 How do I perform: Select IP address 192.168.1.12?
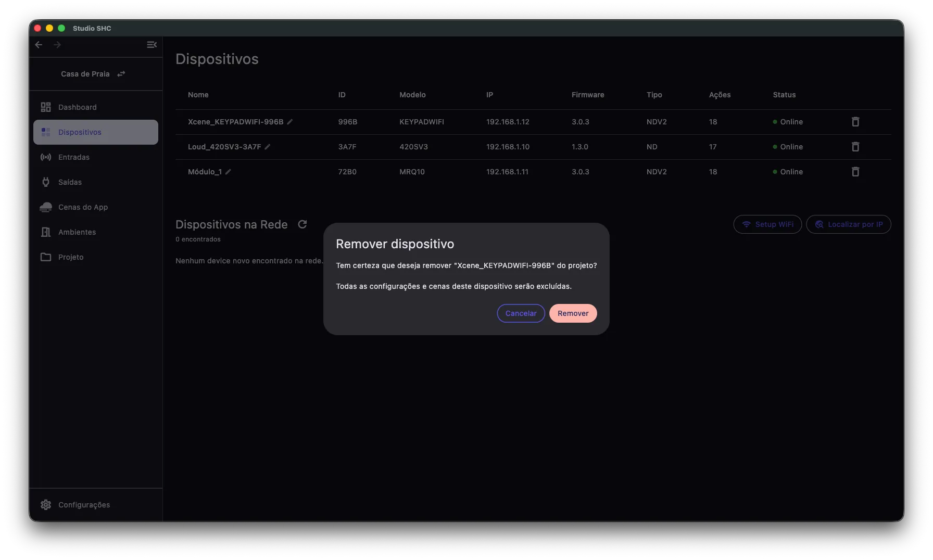(508, 122)
